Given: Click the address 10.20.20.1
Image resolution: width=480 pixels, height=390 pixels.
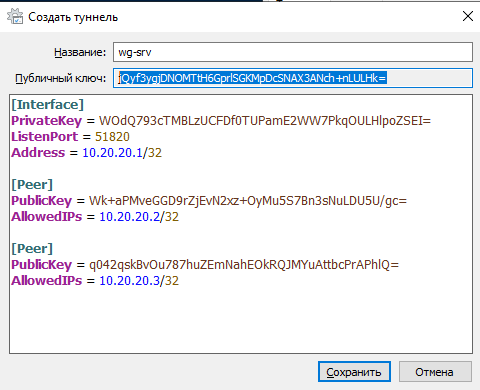Looking at the screenshot, I should (112, 153).
